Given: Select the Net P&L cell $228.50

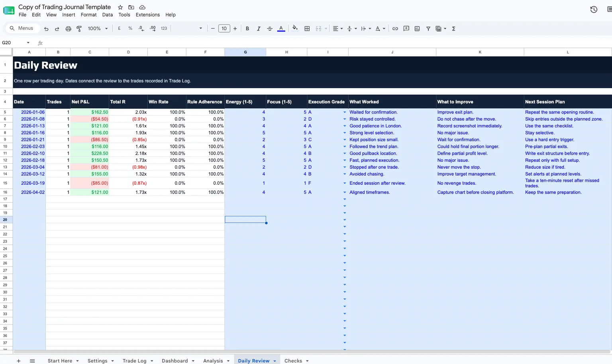Looking at the screenshot, I should (90, 153).
